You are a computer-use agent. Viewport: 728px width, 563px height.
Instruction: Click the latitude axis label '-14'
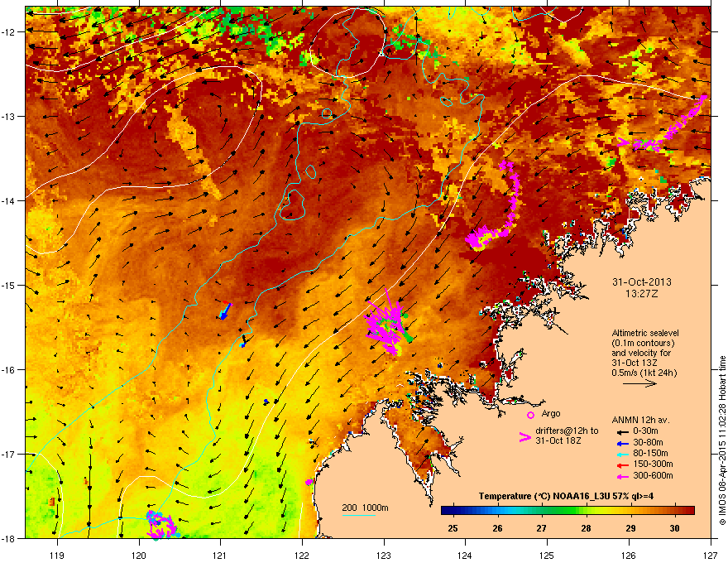click(8, 201)
